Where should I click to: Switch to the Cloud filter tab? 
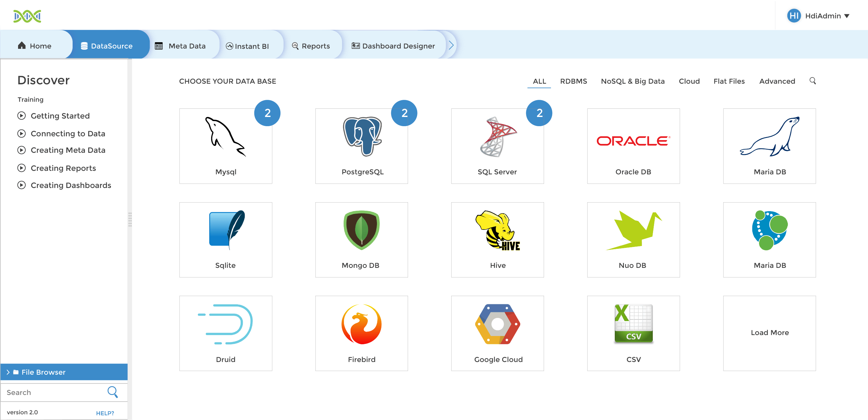(689, 81)
